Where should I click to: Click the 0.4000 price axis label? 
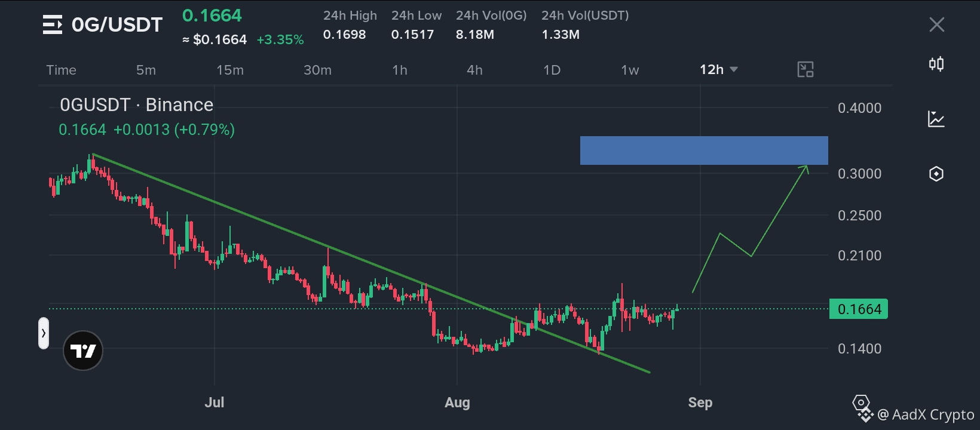[859, 108]
